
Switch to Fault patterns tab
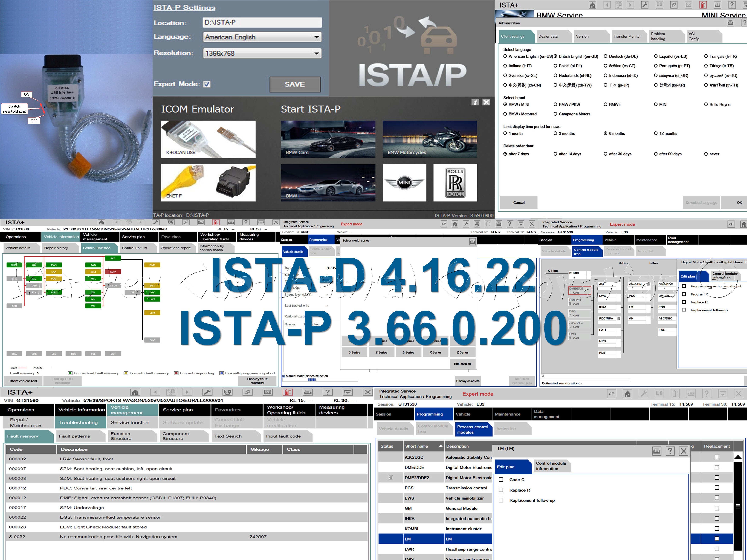(x=80, y=436)
